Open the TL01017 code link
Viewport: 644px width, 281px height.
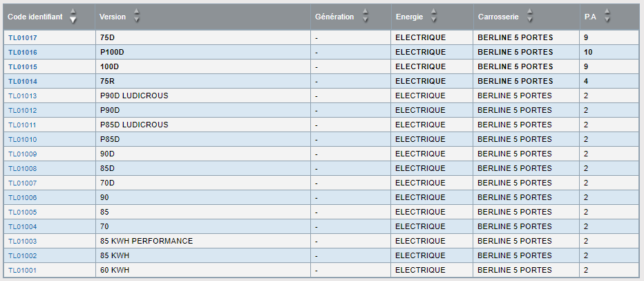(x=23, y=38)
